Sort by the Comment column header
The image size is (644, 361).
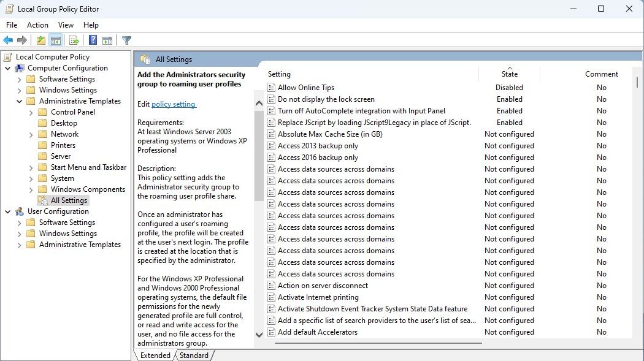click(601, 74)
